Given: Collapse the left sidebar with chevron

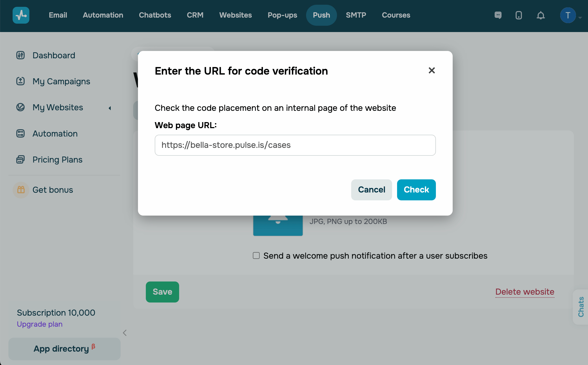Looking at the screenshot, I should pyautogui.click(x=125, y=333).
